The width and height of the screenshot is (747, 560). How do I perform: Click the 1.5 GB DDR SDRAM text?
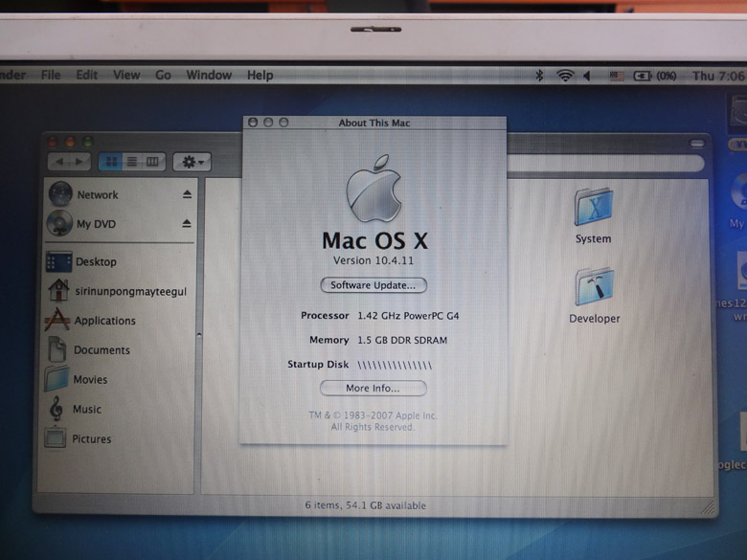tap(402, 341)
